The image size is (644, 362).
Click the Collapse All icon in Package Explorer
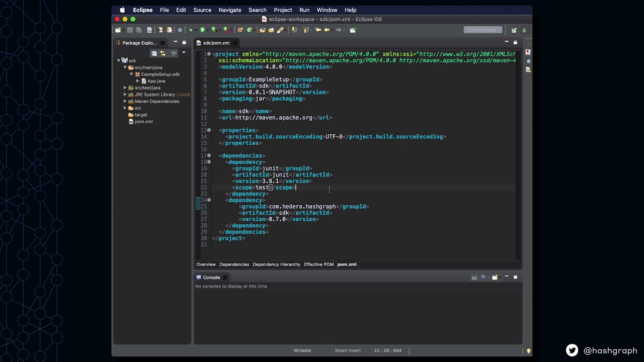[x=154, y=53]
